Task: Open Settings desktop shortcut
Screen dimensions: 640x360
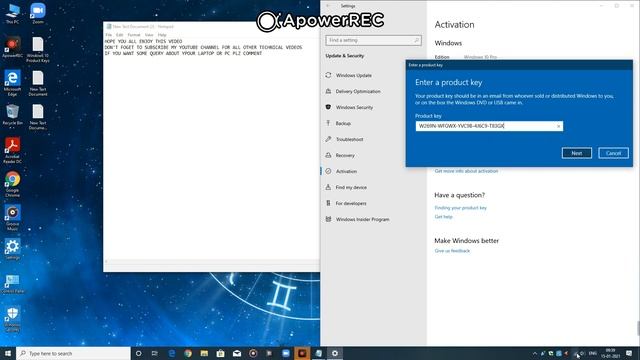Action: pos(12,249)
